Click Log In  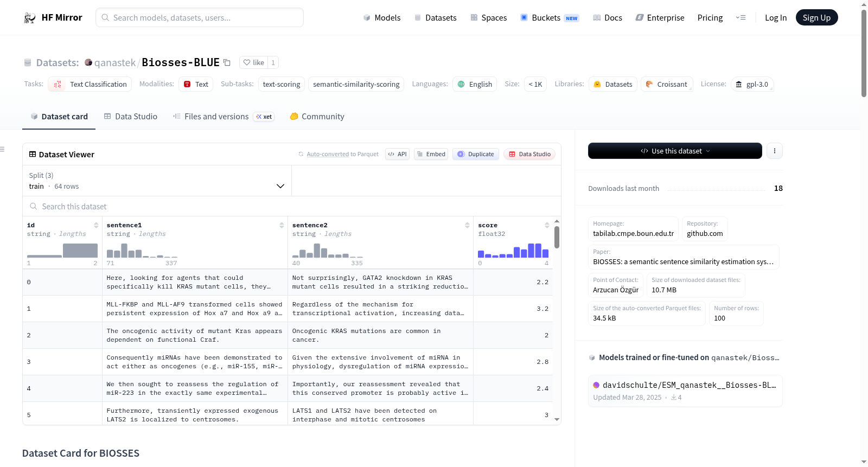(x=776, y=18)
